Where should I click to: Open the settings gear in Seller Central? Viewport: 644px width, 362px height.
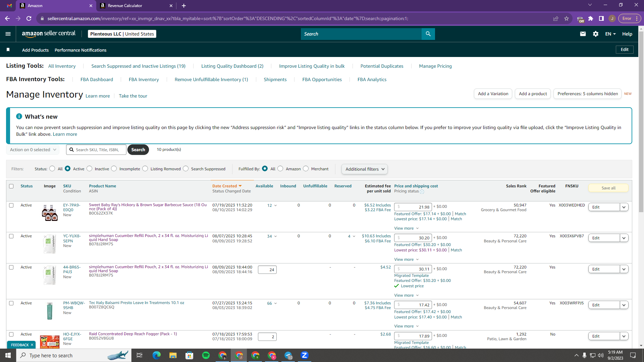pos(596,34)
